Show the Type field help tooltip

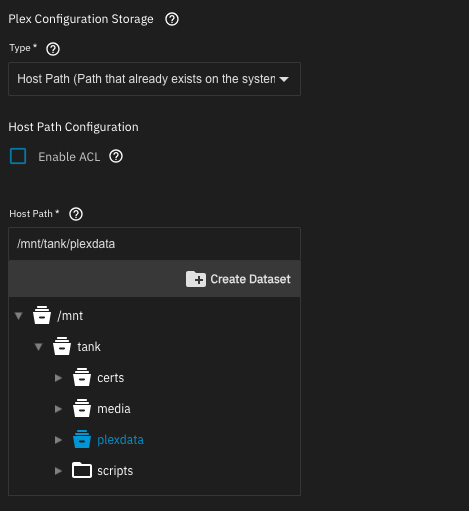point(53,49)
